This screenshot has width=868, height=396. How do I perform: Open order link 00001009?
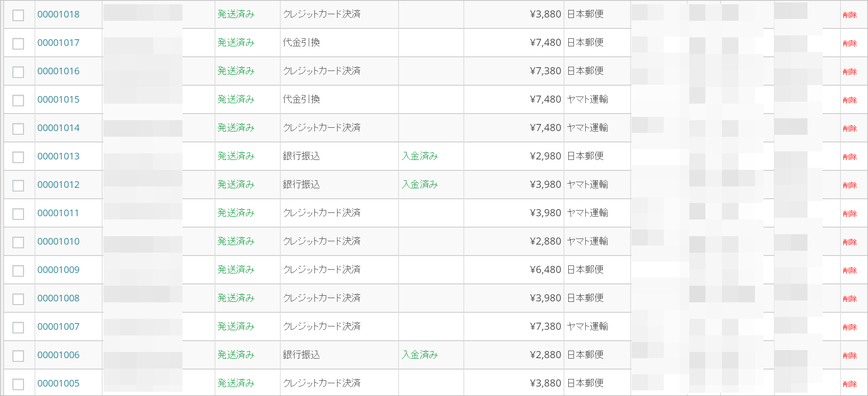[x=58, y=270]
